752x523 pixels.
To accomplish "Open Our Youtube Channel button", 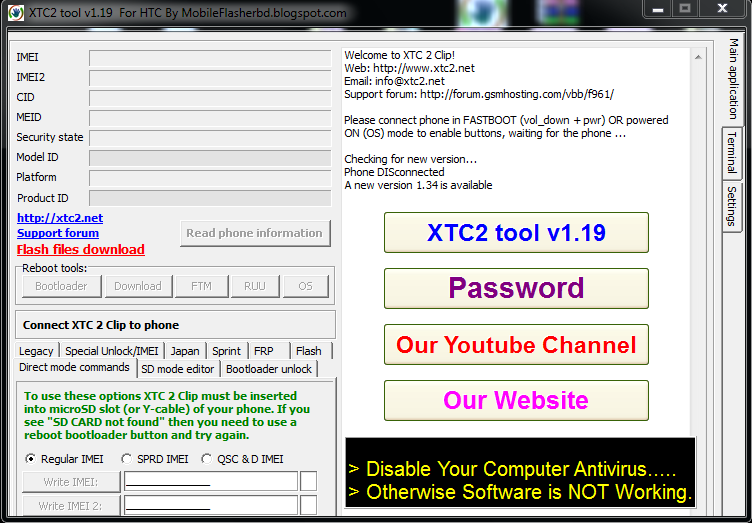I will tap(516, 344).
